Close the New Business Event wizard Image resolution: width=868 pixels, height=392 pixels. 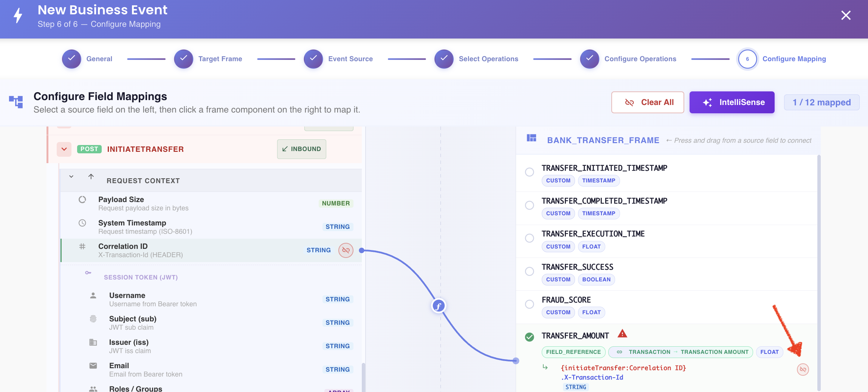tap(846, 15)
